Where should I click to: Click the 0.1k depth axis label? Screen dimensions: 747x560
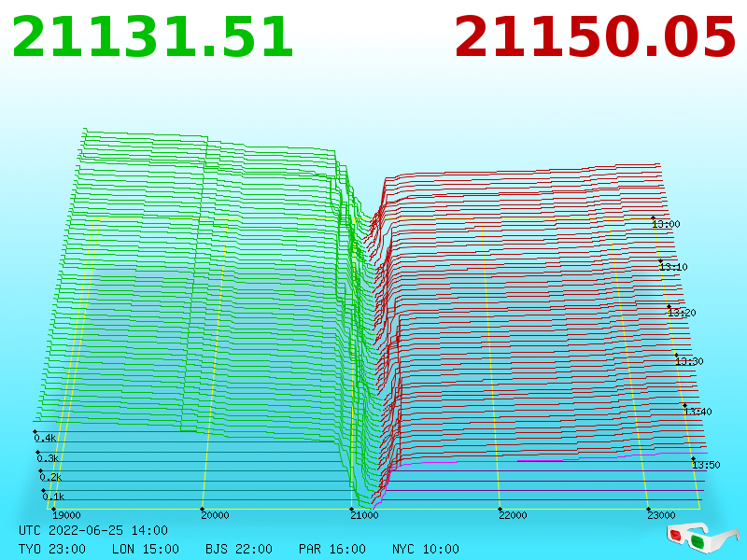coord(53,497)
